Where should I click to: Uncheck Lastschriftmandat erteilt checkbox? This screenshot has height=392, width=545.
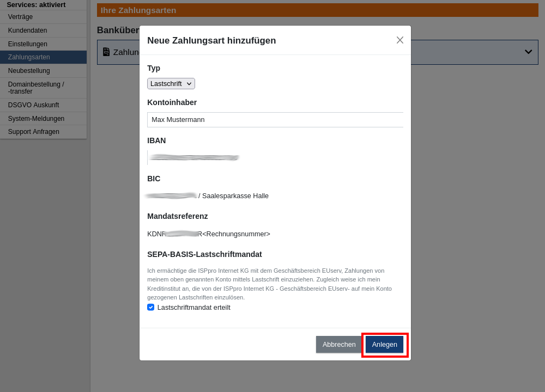coord(151,307)
